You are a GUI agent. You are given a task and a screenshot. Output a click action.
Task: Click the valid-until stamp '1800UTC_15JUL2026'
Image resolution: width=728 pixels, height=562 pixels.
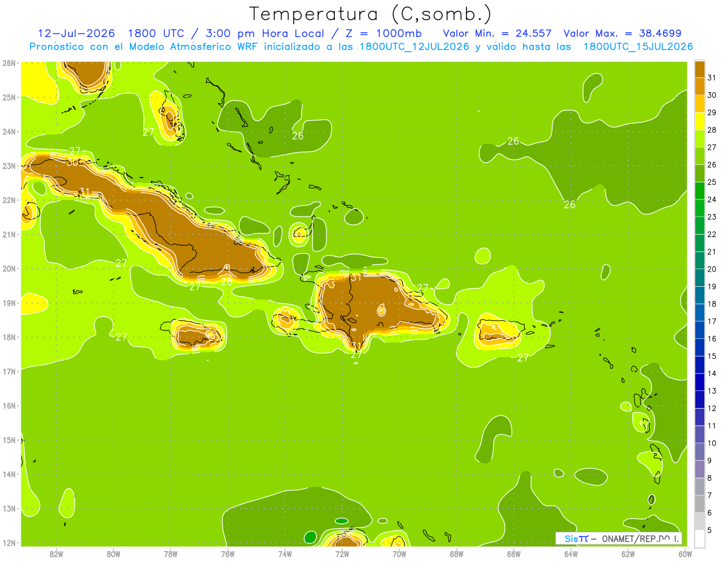coord(638,47)
